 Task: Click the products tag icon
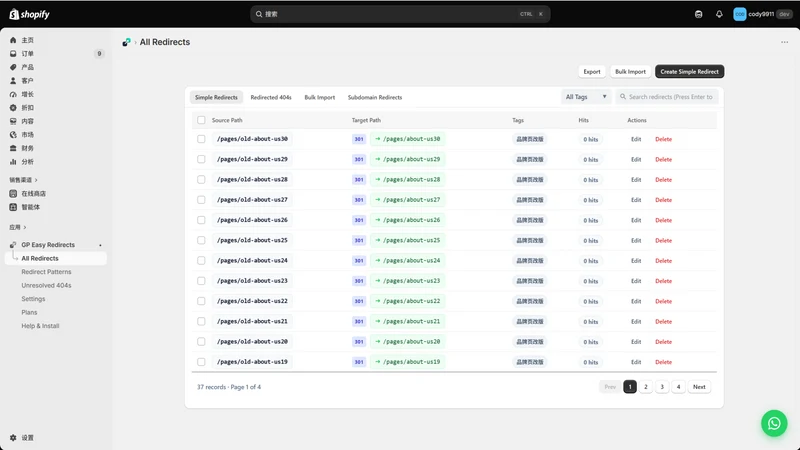[13, 67]
